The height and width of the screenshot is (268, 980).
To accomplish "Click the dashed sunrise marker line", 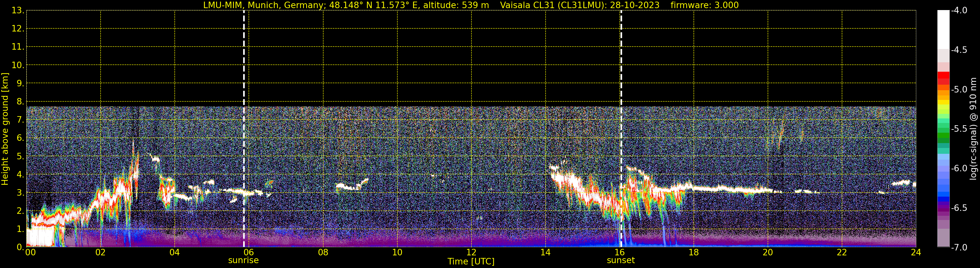I will tap(244, 129).
